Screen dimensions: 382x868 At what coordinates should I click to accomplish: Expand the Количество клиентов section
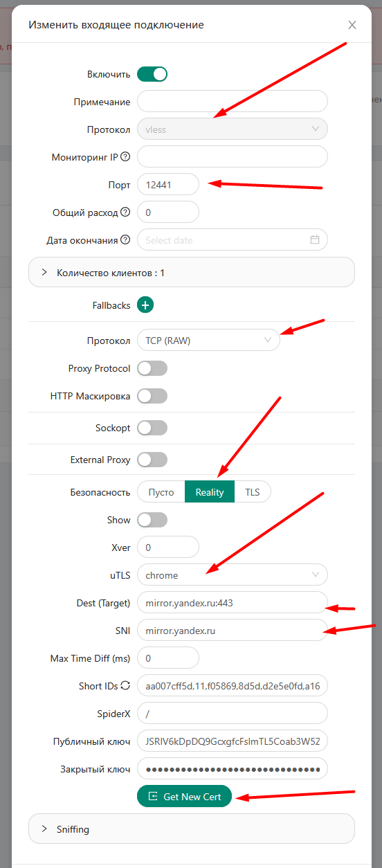(192, 273)
